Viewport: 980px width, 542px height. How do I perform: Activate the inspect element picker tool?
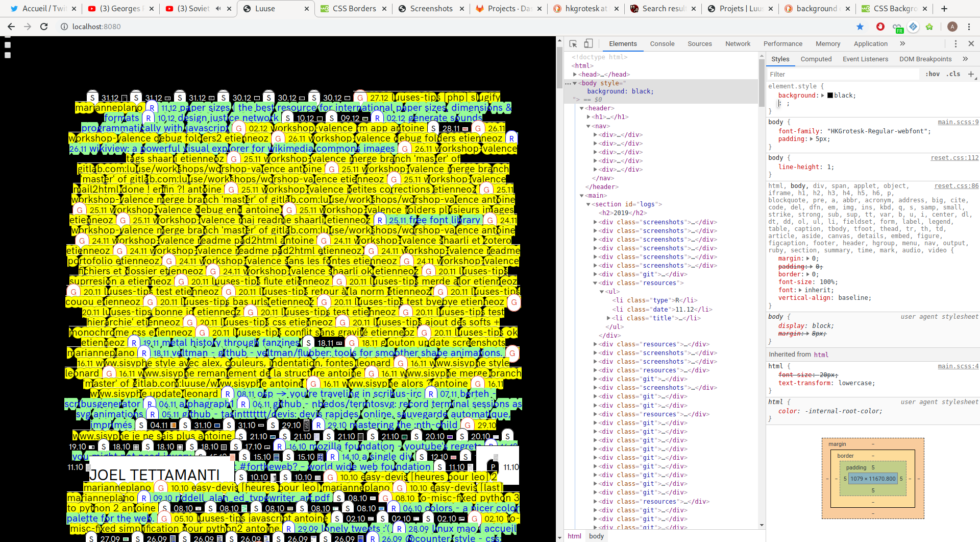[x=573, y=44]
